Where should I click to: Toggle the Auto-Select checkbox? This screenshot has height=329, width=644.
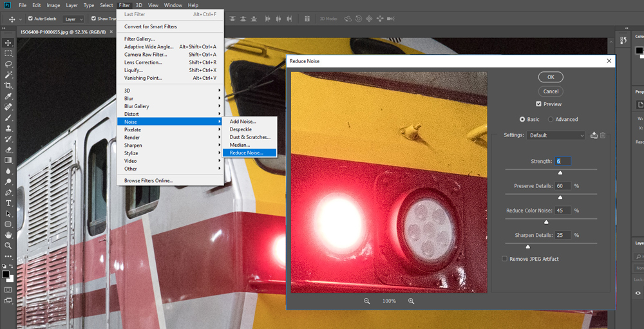click(30, 19)
